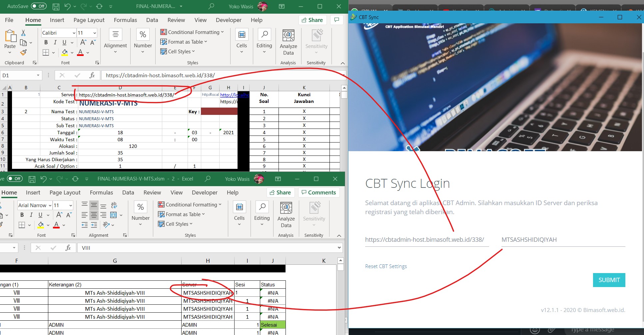Viewport: 644px width, 335px height.
Task: Open Developer tab in top Excel window
Action: pyautogui.click(x=229, y=20)
